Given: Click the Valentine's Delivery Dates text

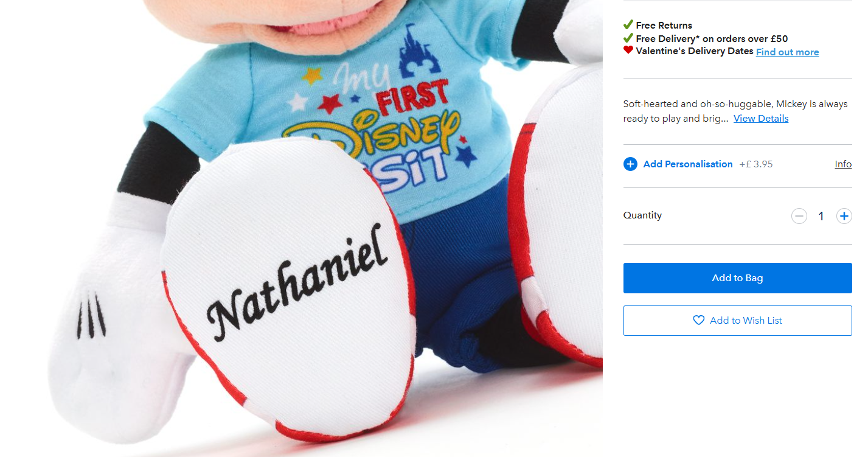Looking at the screenshot, I should point(695,51).
